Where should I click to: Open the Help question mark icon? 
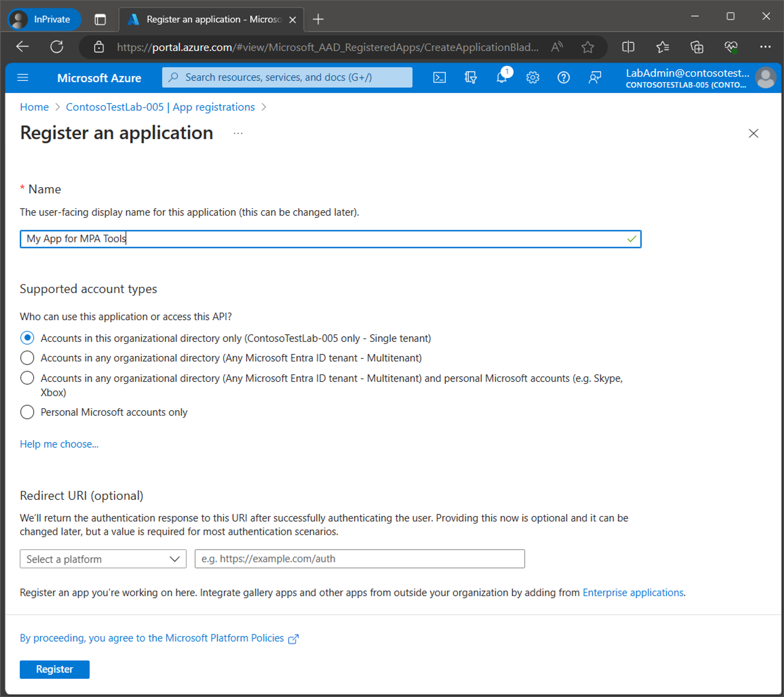pyautogui.click(x=563, y=78)
